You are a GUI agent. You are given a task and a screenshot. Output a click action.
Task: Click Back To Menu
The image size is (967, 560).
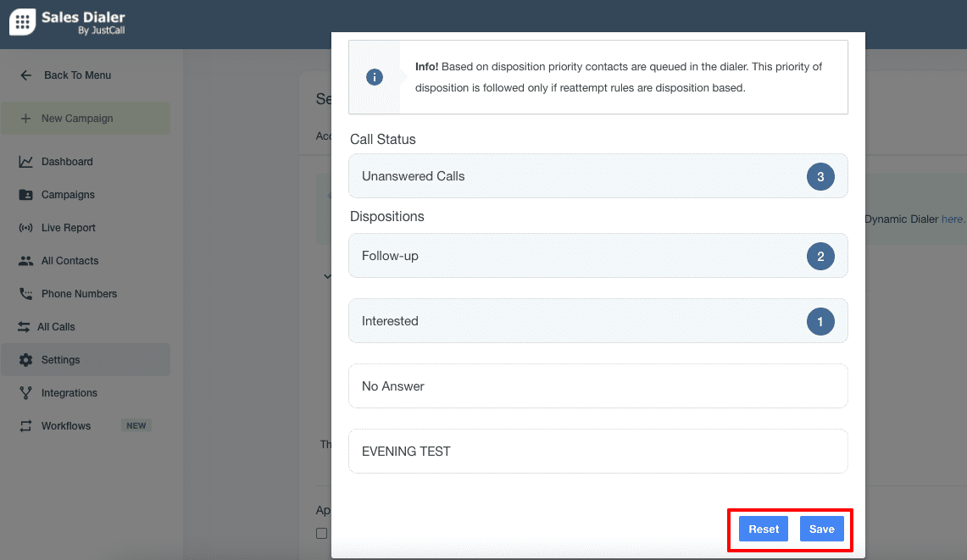point(77,75)
